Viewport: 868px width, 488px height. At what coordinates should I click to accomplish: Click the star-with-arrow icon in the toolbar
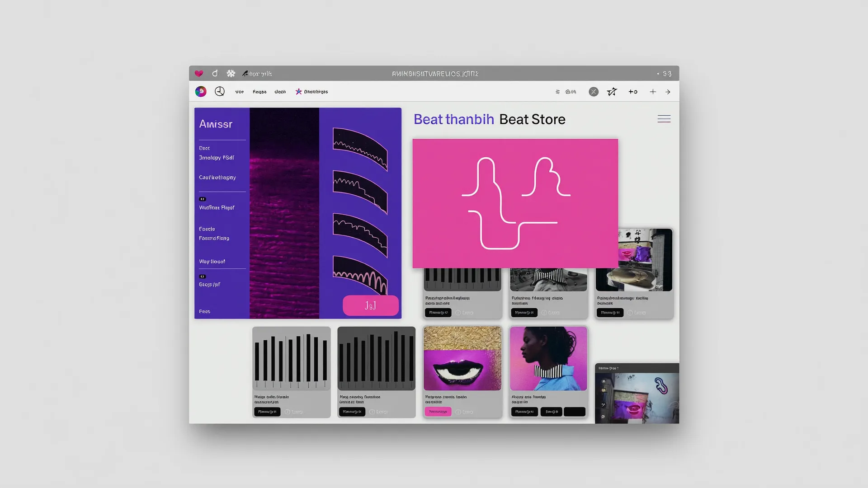(612, 92)
